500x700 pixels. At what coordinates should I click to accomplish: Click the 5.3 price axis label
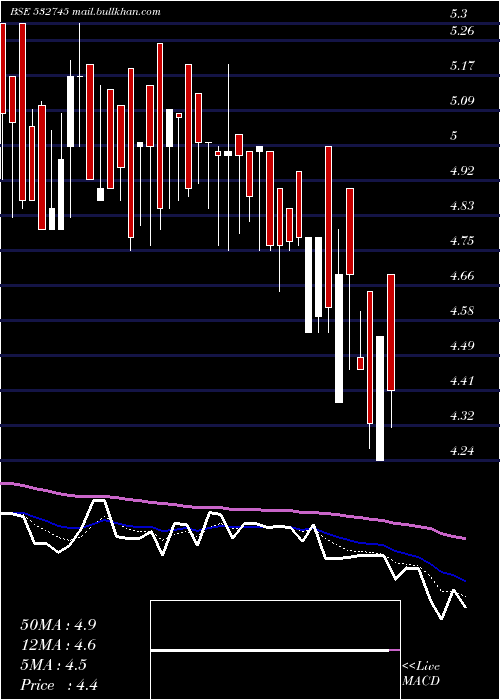459,14
